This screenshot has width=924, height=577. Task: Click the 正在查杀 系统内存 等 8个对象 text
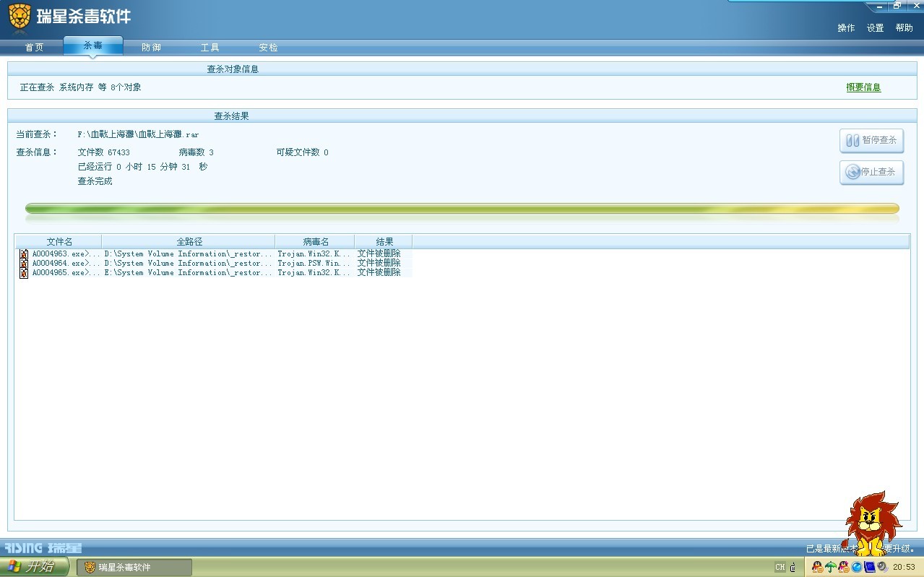(80, 87)
